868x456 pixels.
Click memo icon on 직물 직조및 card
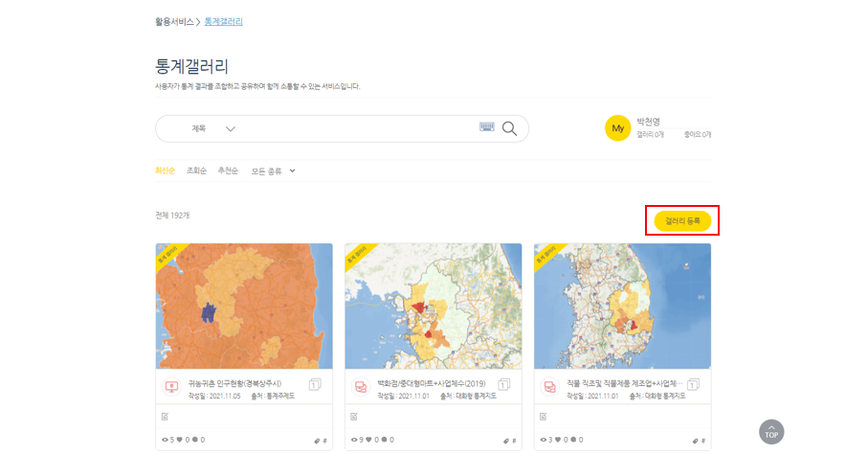tap(544, 416)
